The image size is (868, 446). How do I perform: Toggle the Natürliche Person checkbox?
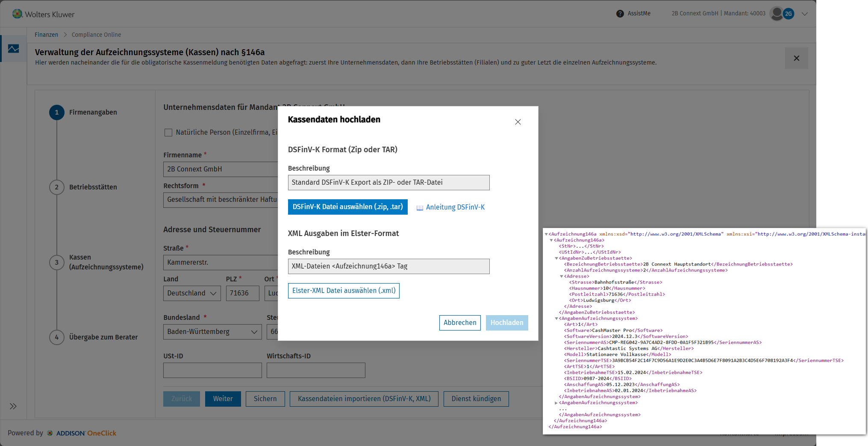pyautogui.click(x=168, y=133)
